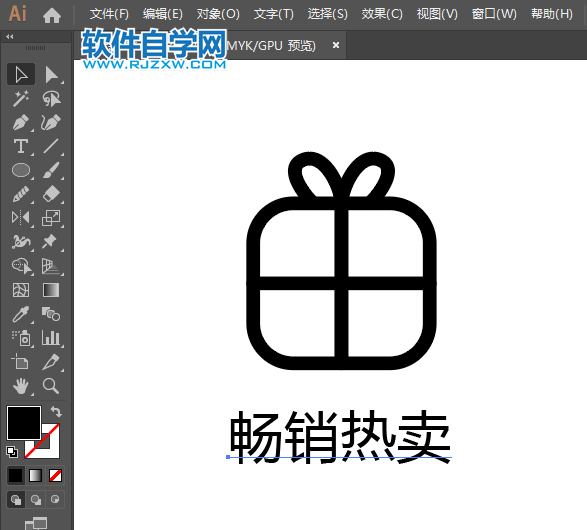
Task: Reset to default fill and stroke
Action: click(12, 452)
